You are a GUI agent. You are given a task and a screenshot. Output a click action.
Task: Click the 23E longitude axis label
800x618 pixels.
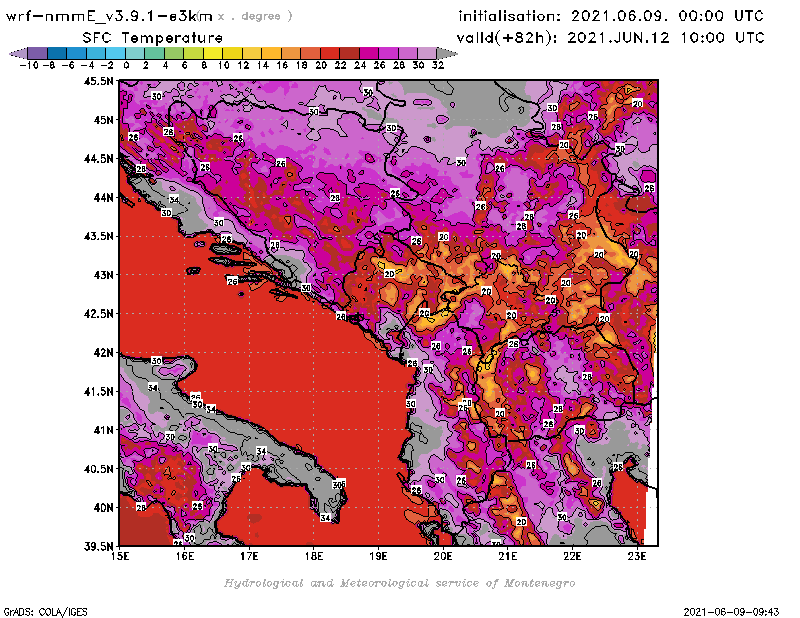coord(637,556)
